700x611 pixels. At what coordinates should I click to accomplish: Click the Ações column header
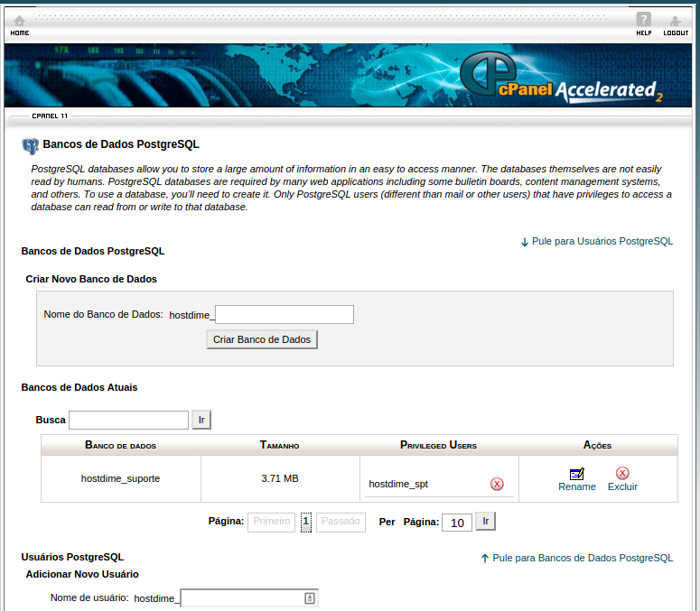point(598,445)
